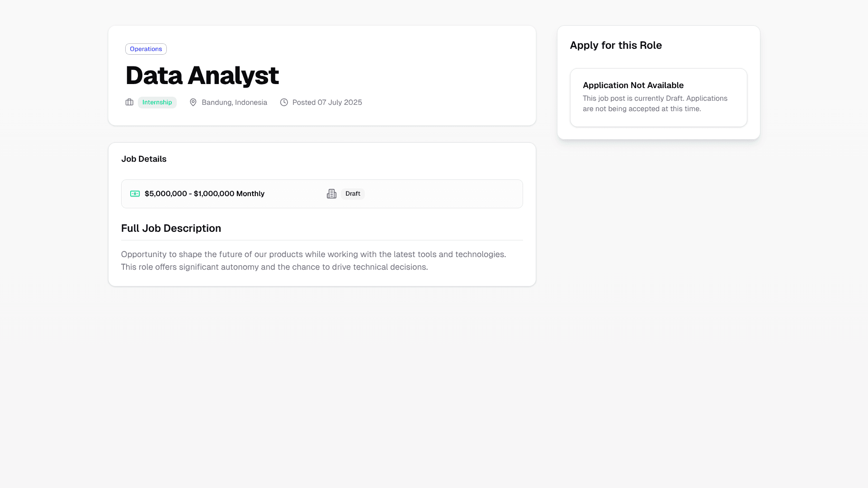The height and width of the screenshot is (488, 868).
Task: Click the Application Not Available notice card
Action: (658, 97)
